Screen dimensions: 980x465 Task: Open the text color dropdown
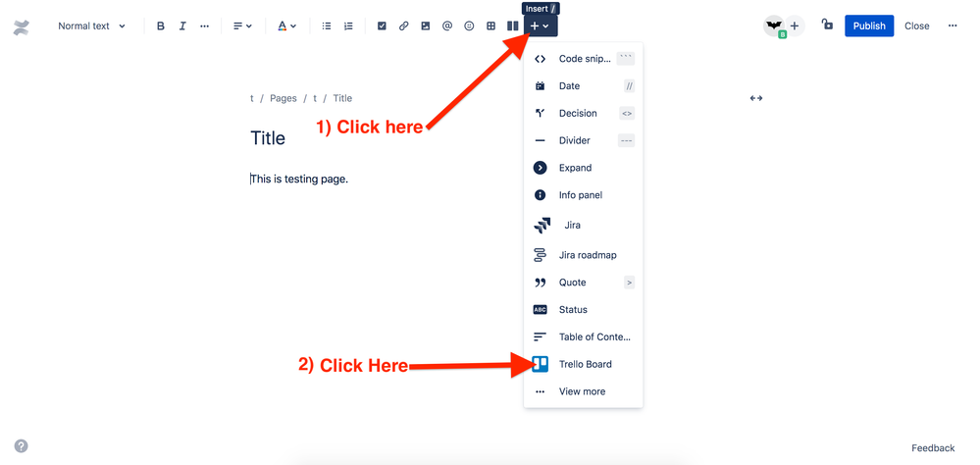286,26
